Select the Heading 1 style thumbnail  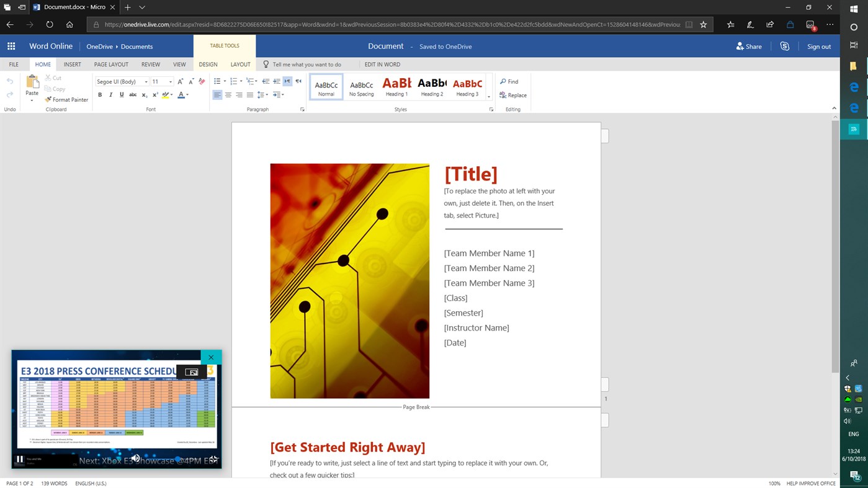coord(396,86)
